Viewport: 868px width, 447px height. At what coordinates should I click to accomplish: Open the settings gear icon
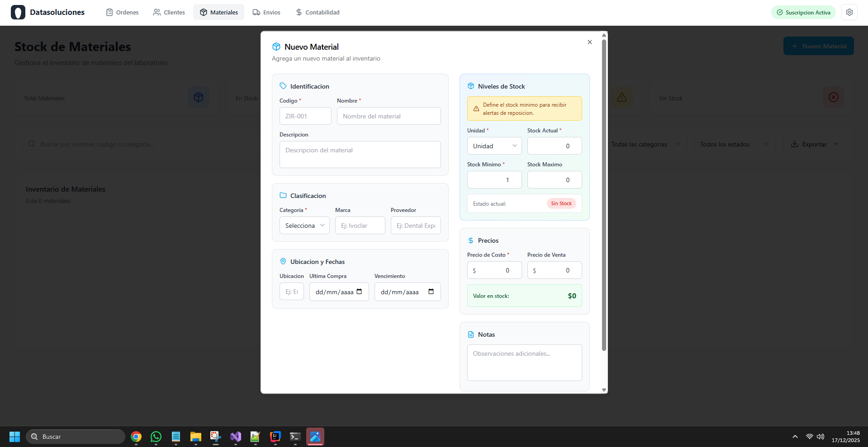[849, 12]
